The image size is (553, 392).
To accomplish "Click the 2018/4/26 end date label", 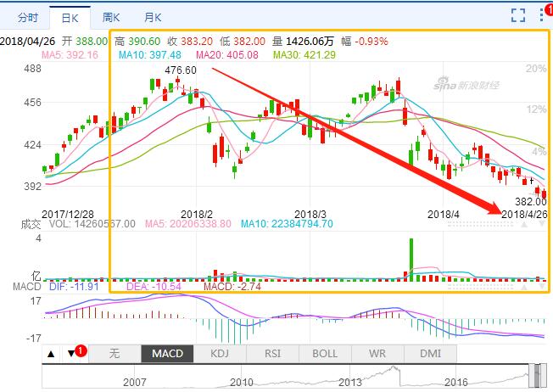I will pyautogui.click(x=524, y=214).
